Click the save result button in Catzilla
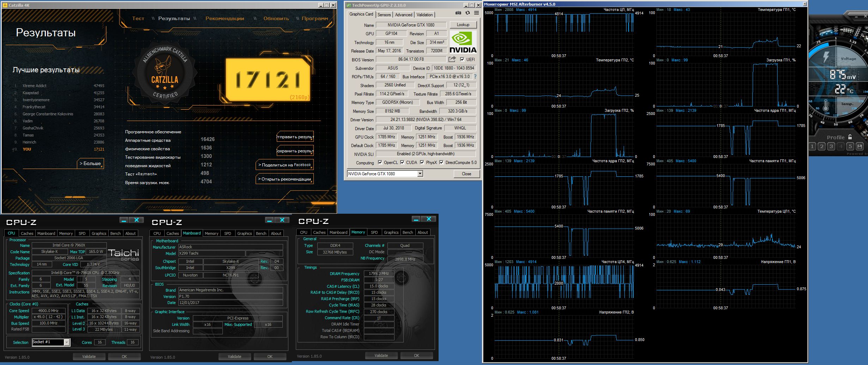The width and height of the screenshot is (868, 365). [x=295, y=151]
